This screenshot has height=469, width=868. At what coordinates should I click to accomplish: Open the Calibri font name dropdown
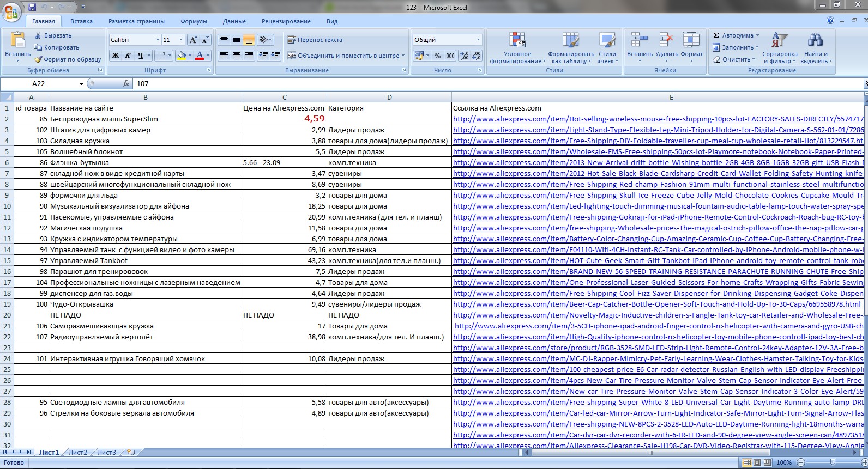pos(158,40)
